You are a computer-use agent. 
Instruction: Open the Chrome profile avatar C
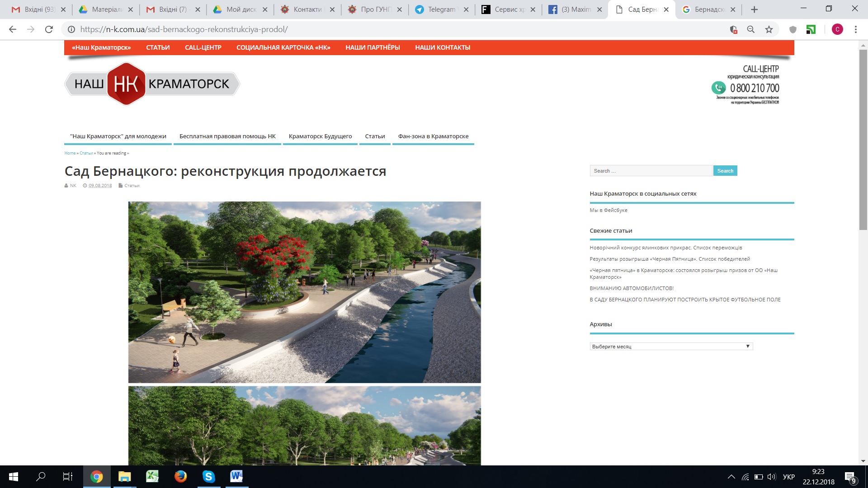click(837, 29)
